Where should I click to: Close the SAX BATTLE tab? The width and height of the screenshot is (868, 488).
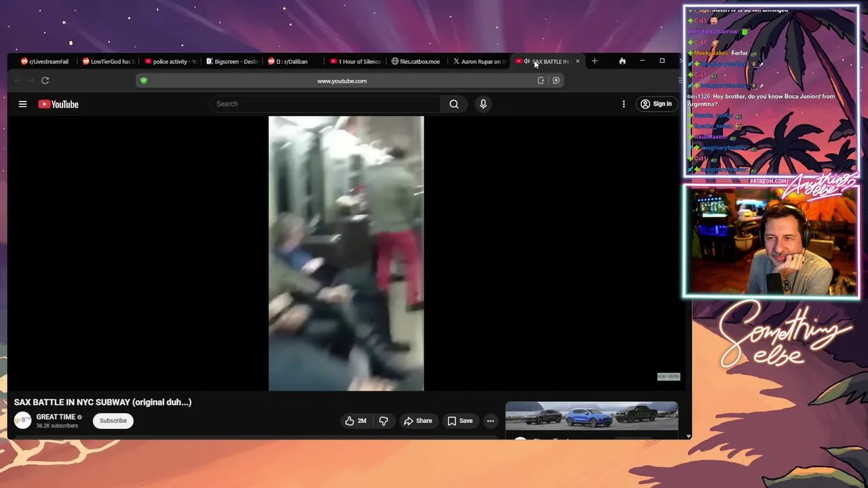pos(578,61)
